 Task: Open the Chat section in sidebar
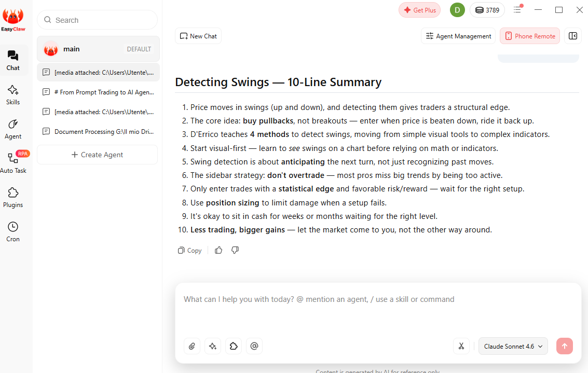(x=13, y=60)
